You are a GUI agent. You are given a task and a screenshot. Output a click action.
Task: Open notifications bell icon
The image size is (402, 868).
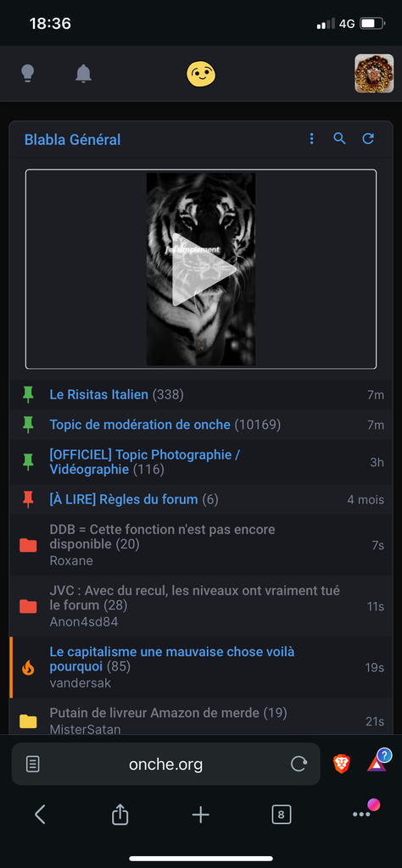click(84, 73)
